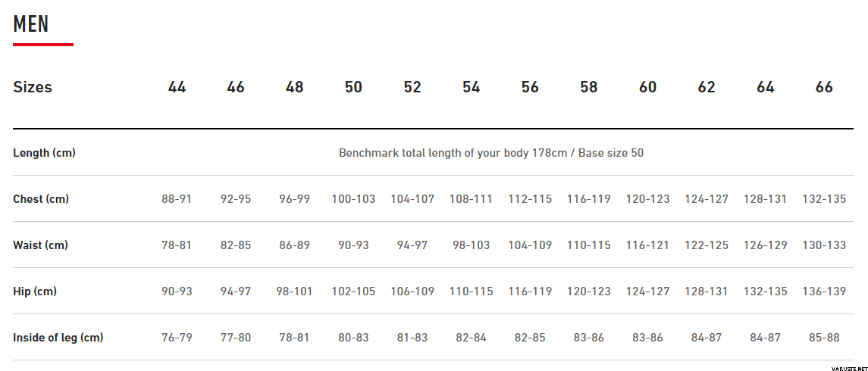Select hip value 136-139
Screen dimensions: 868x371
824,291
